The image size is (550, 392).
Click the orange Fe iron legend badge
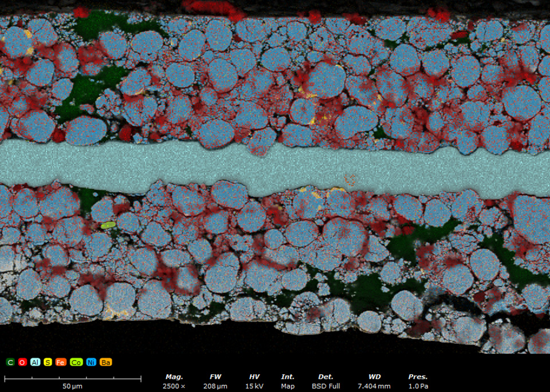tap(61, 362)
